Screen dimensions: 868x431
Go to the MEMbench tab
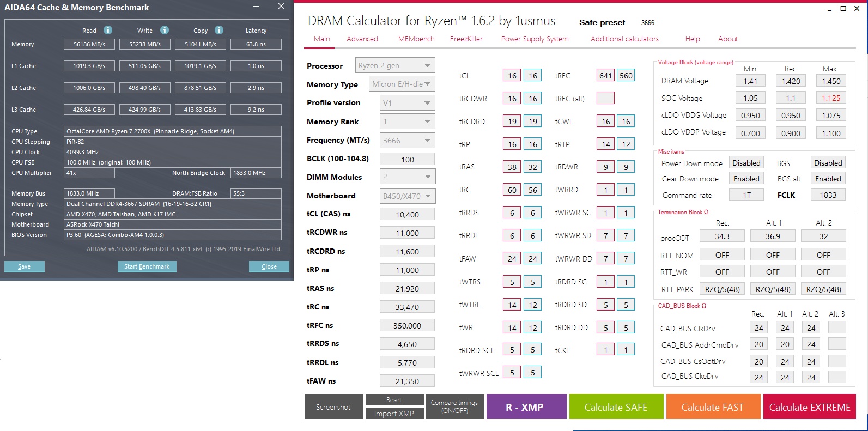click(x=416, y=39)
